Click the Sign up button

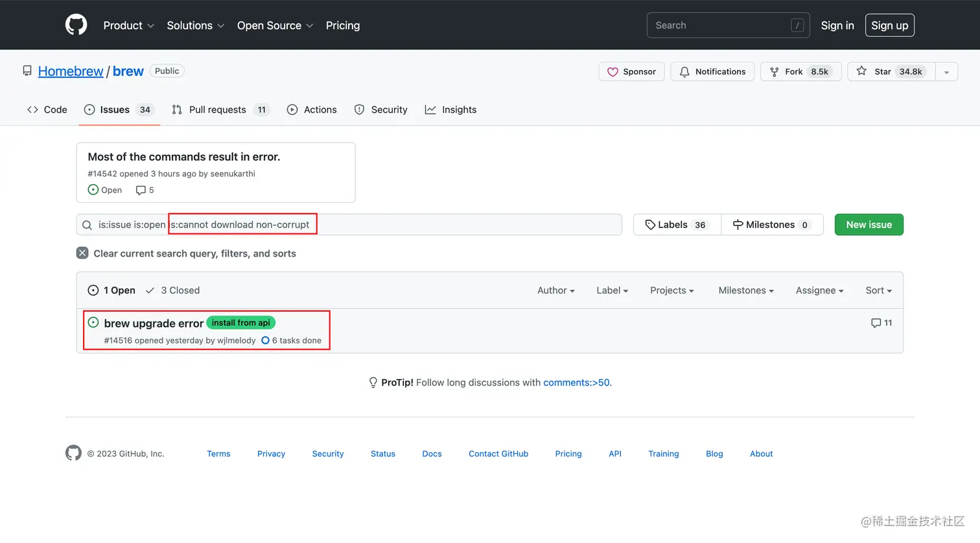click(889, 25)
